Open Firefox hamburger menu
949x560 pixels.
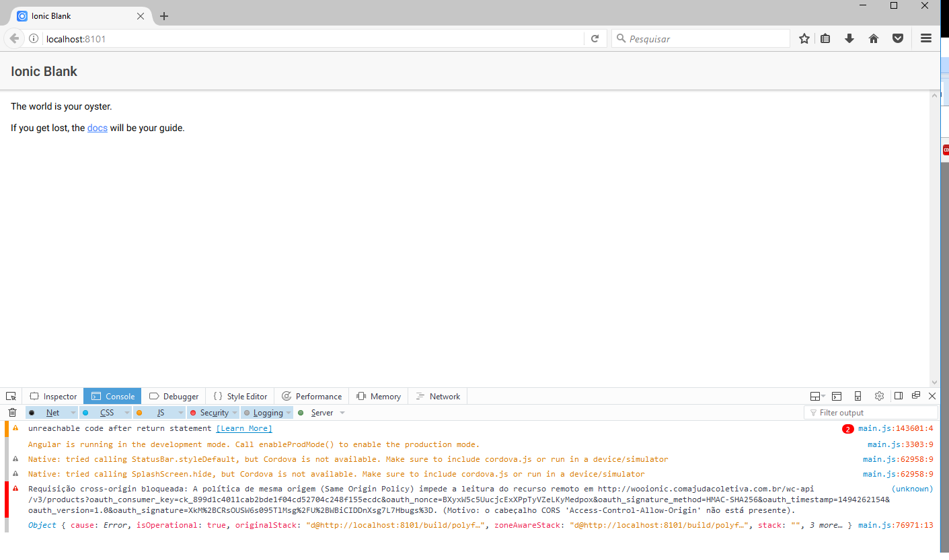926,39
